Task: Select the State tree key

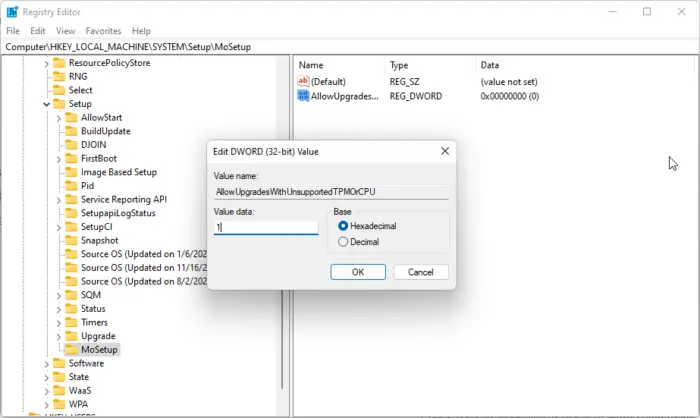Action: pyautogui.click(x=79, y=377)
